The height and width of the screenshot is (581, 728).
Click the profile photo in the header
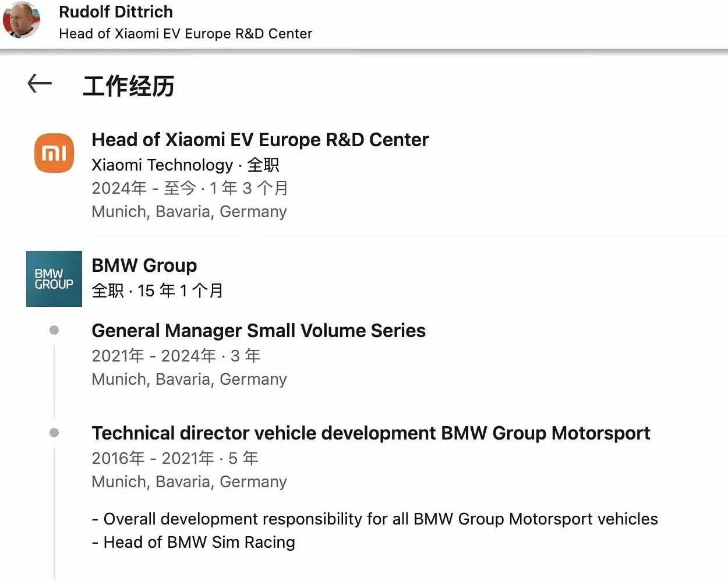coord(22,20)
